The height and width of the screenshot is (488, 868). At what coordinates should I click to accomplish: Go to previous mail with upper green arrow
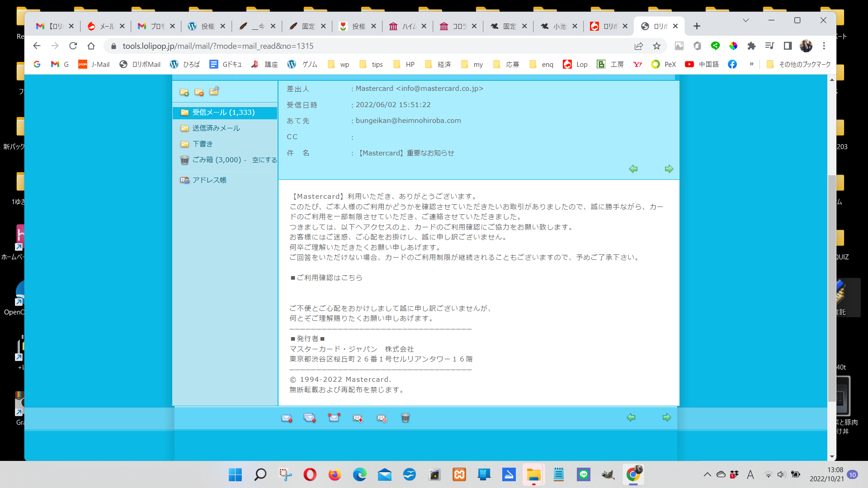[x=633, y=169]
